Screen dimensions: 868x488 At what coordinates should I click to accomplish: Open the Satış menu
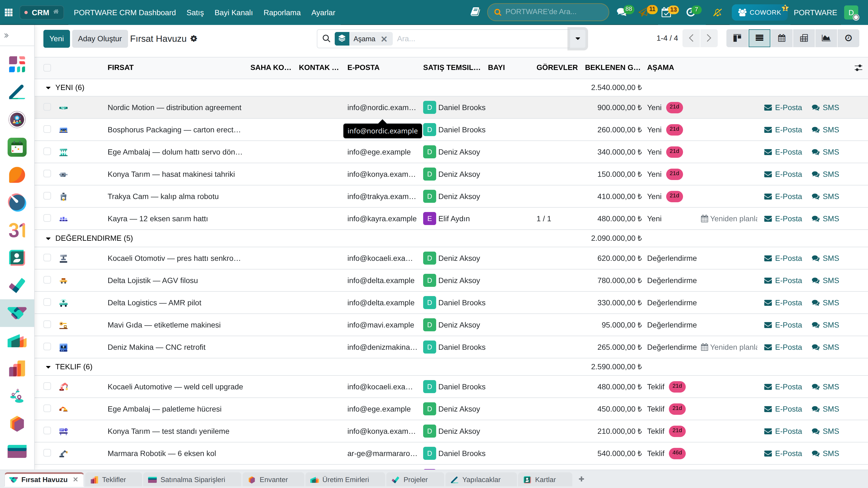(x=195, y=12)
